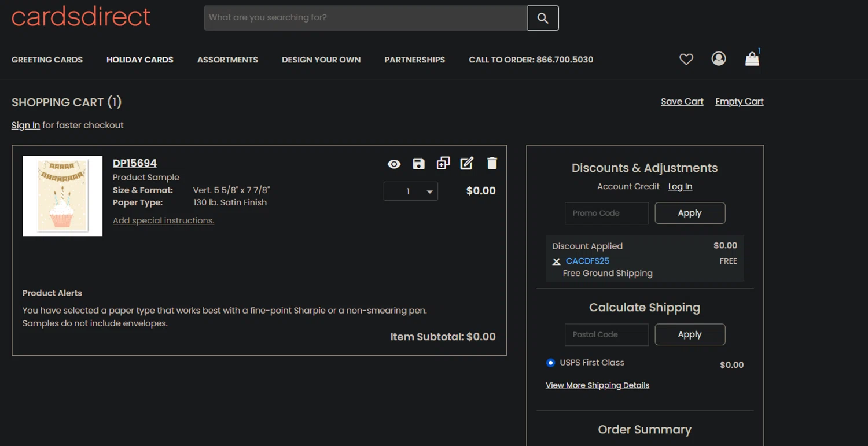Delete item with the trash icon
Screen dimensions: 868x446
(x=492, y=164)
